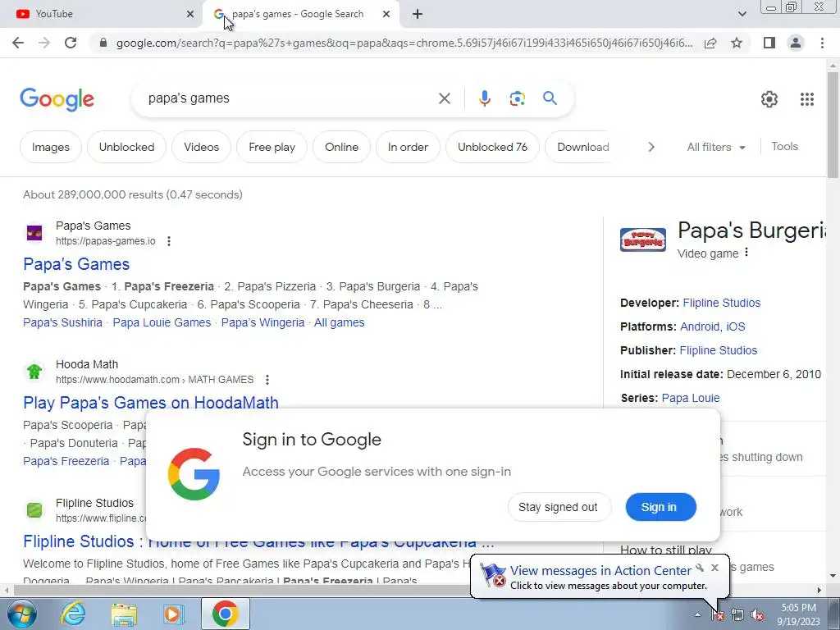Open the All games sitelink
Screen dimensions: 840x630
[339, 322]
